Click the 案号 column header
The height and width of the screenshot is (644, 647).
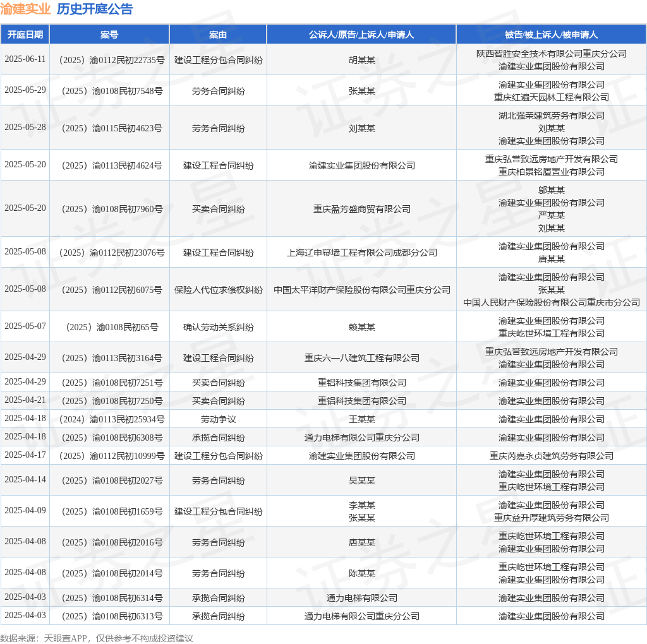pos(109,35)
